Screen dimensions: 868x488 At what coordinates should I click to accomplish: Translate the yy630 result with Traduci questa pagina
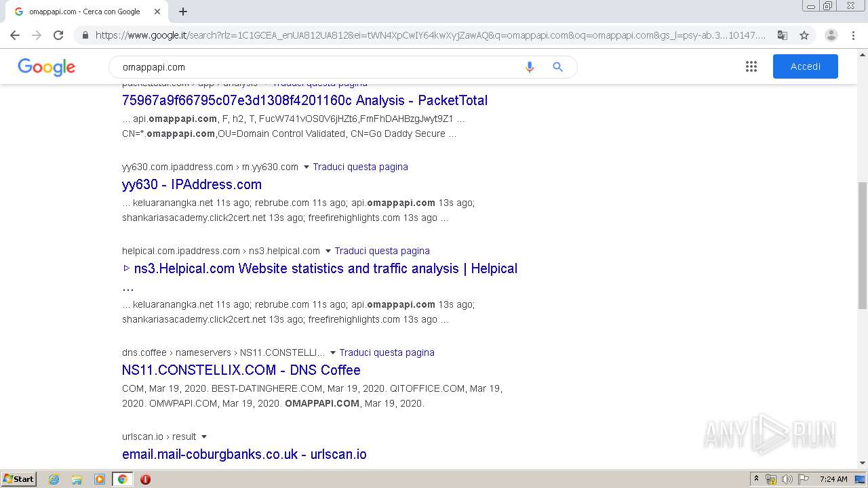(x=360, y=167)
